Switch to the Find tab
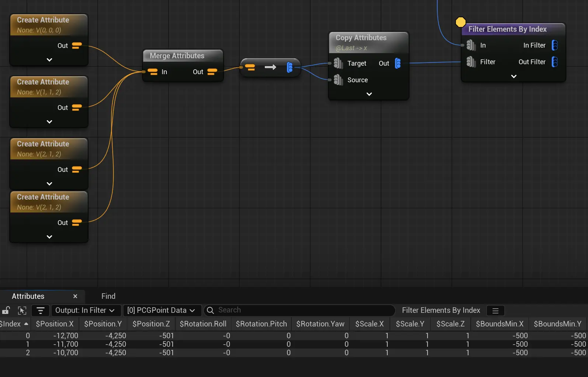 click(108, 296)
